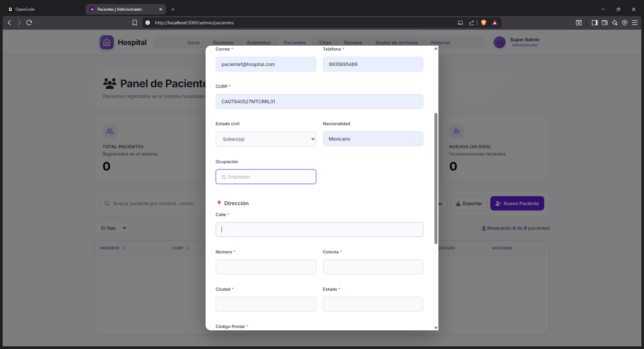Click the install app screen icon

(460, 23)
